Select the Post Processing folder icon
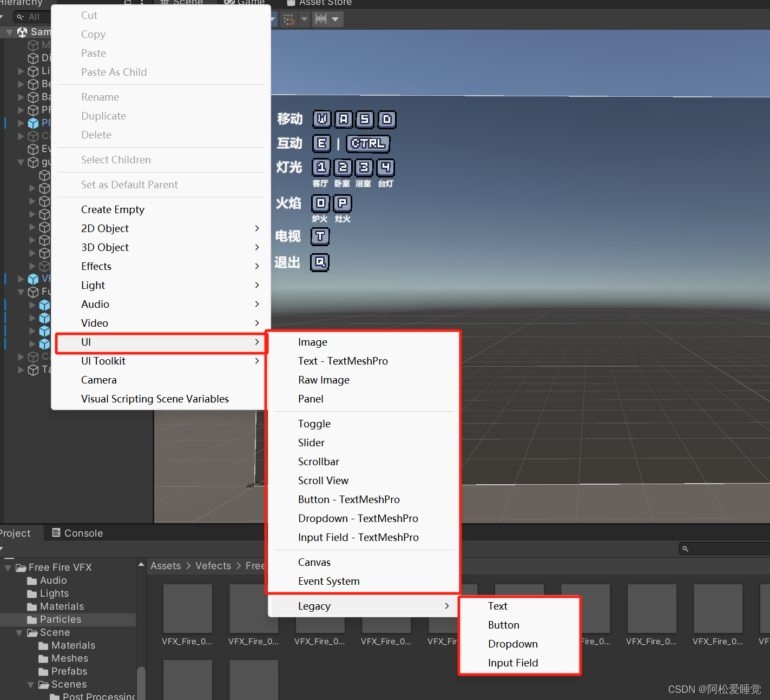 pyautogui.click(x=55, y=697)
